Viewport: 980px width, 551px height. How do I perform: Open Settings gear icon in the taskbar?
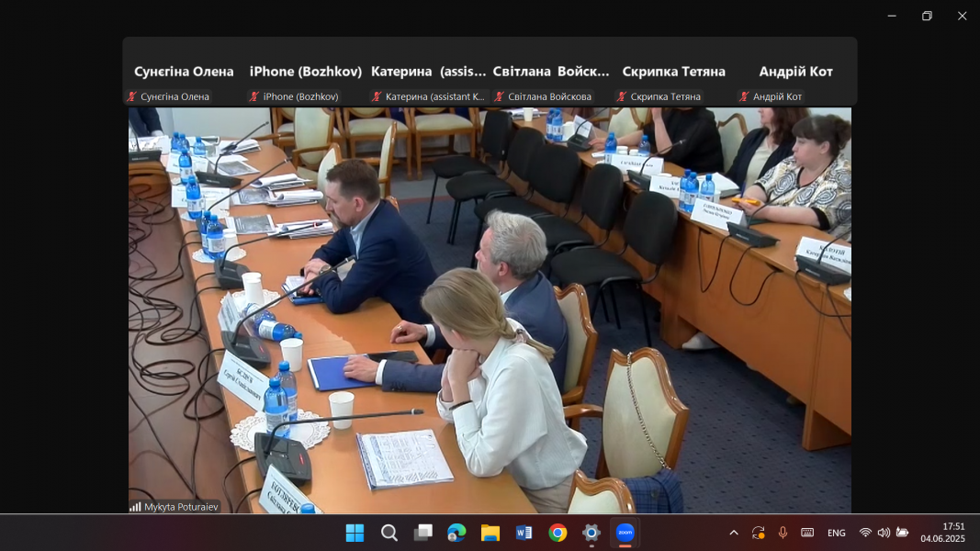tap(591, 533)
